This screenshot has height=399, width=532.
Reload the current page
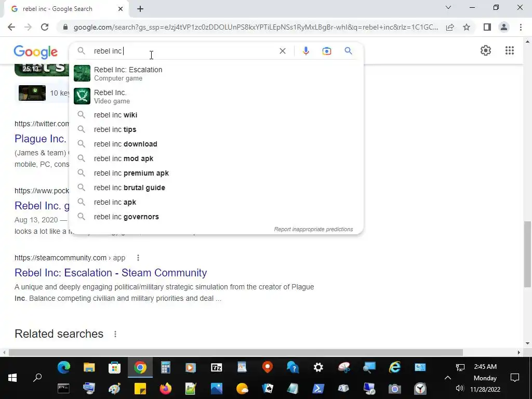(x=45, y=27)
